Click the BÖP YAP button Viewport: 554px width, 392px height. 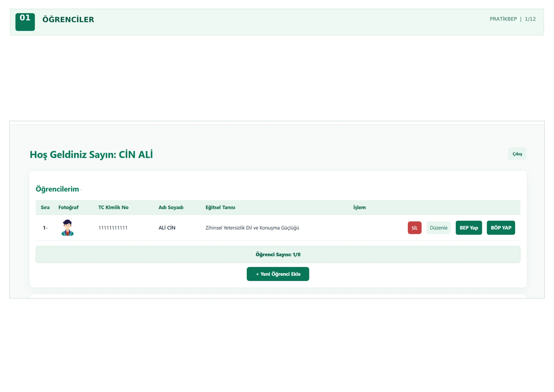[x=501, y=228]
